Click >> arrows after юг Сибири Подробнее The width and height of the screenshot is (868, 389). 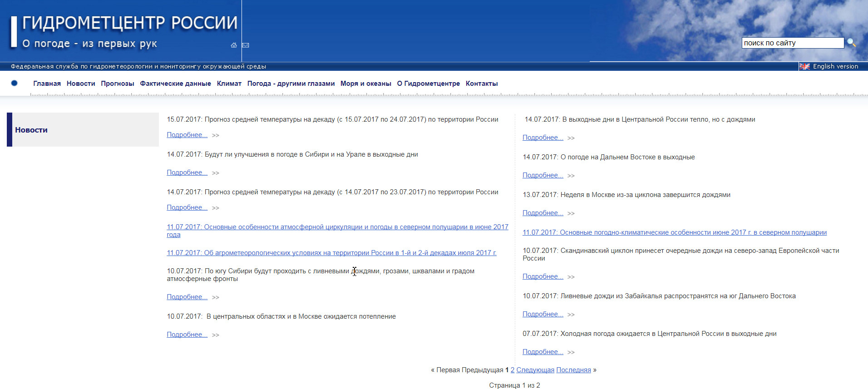click(216, 297)
